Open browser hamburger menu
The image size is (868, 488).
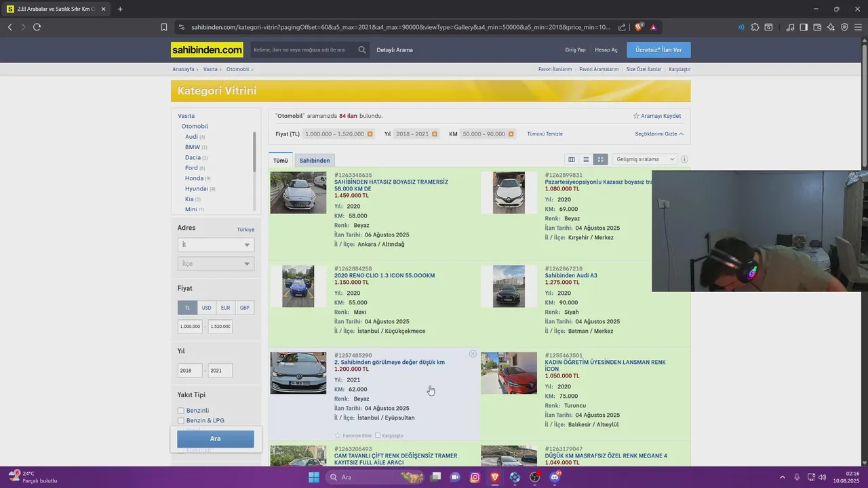[858, 27]
